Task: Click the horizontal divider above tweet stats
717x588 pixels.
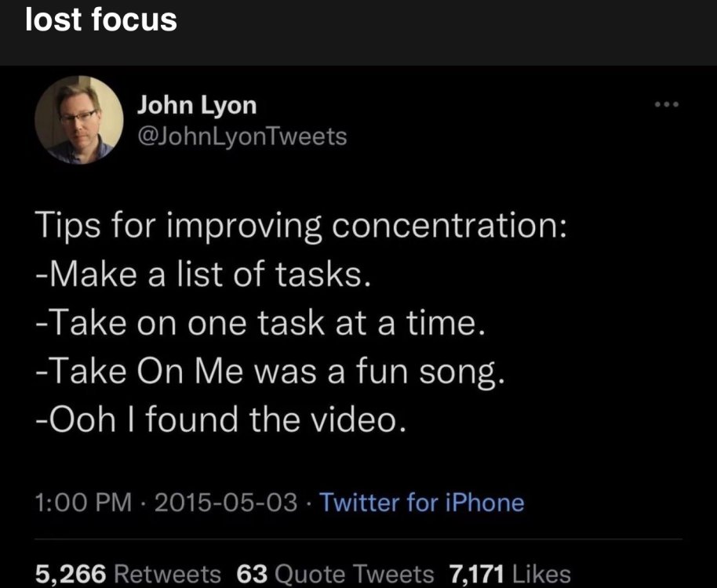Action: (358, 539)
